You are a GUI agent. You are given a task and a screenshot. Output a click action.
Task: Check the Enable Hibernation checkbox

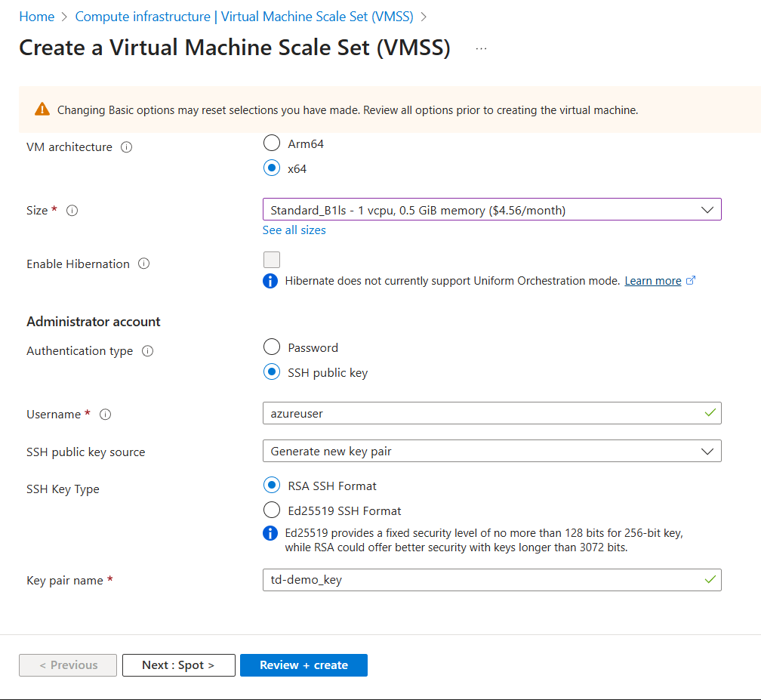point(272,260)
